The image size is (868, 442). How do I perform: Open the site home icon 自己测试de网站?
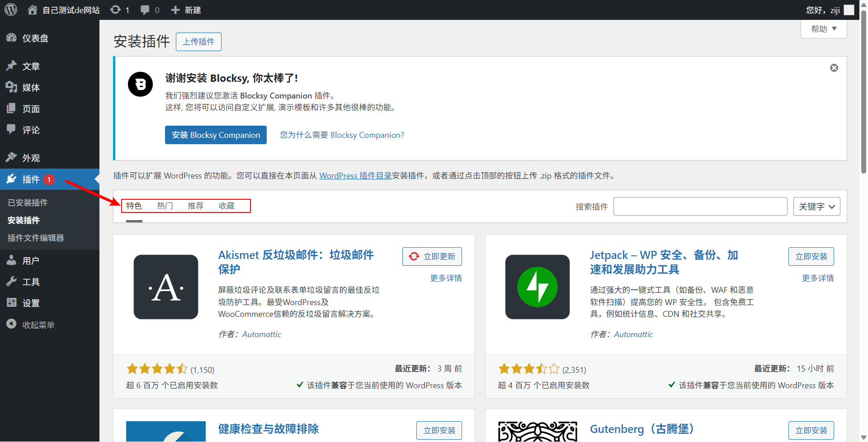(x=63, y=10)
